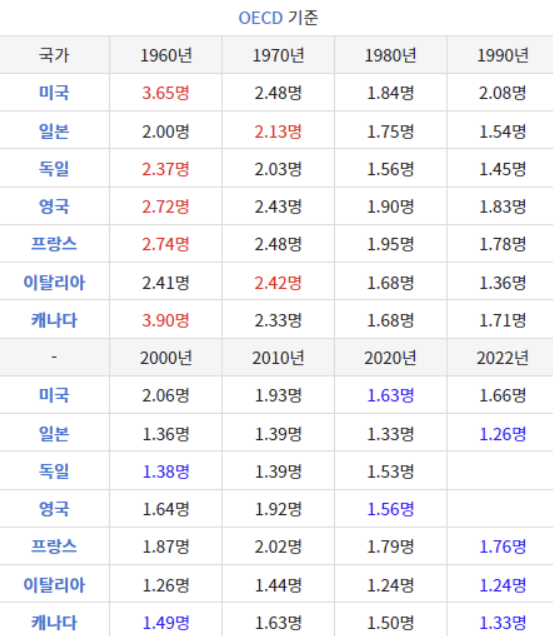Open the 미국 link in the row with 3.65명
Viewport: 553px width, 636px height.
54,92
